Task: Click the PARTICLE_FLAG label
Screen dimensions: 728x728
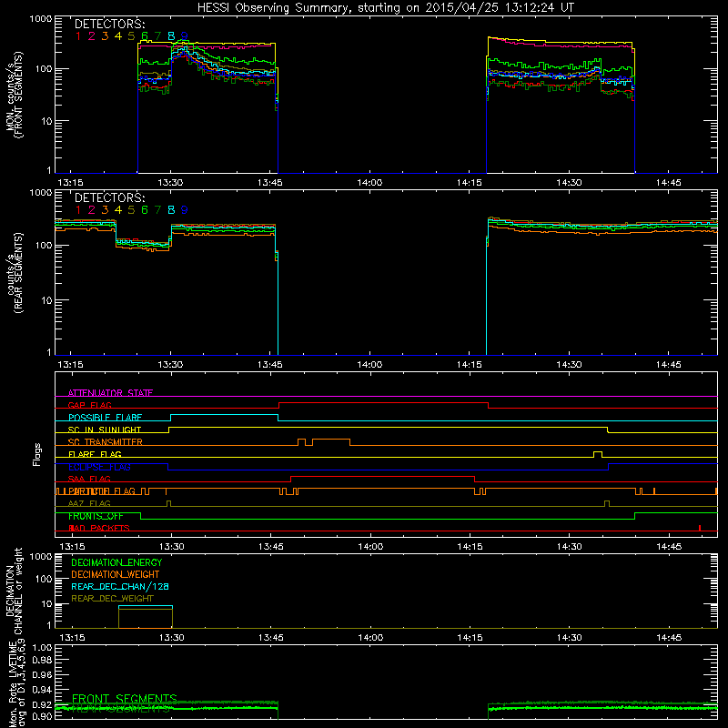Action: 102,491
